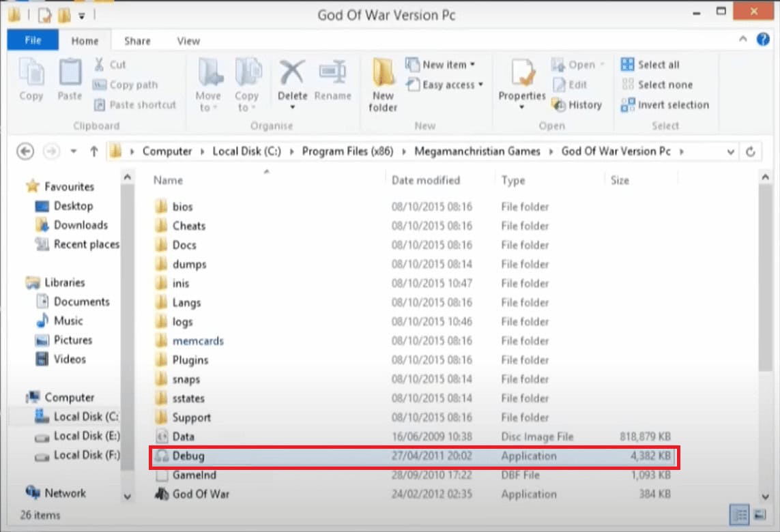Click Select all
This screenshot has height=532, width=780.
pos(650,65)
